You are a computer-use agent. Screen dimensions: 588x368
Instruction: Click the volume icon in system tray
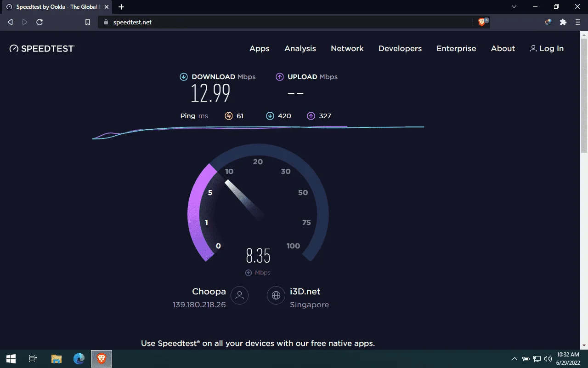548,359
